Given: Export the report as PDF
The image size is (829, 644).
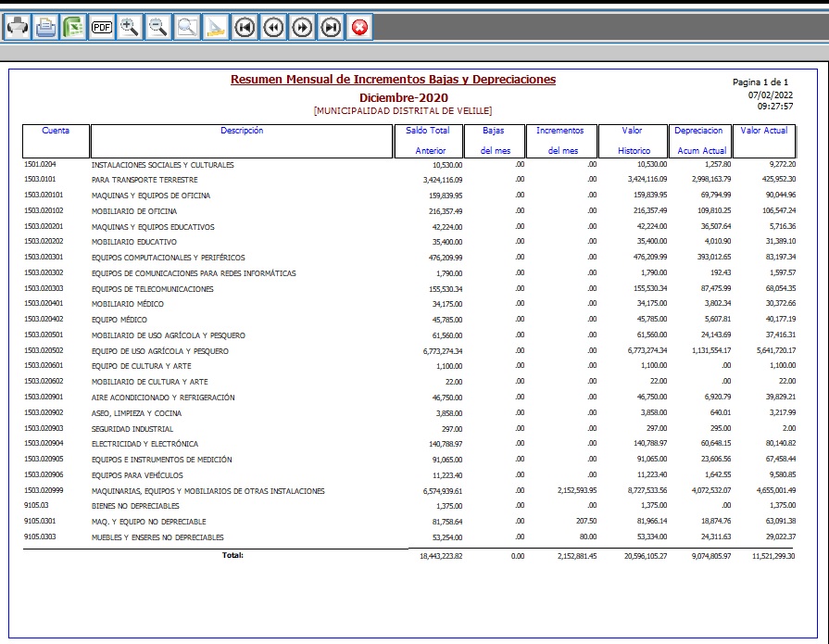Looking at the screenshot, I should point(102,27).
